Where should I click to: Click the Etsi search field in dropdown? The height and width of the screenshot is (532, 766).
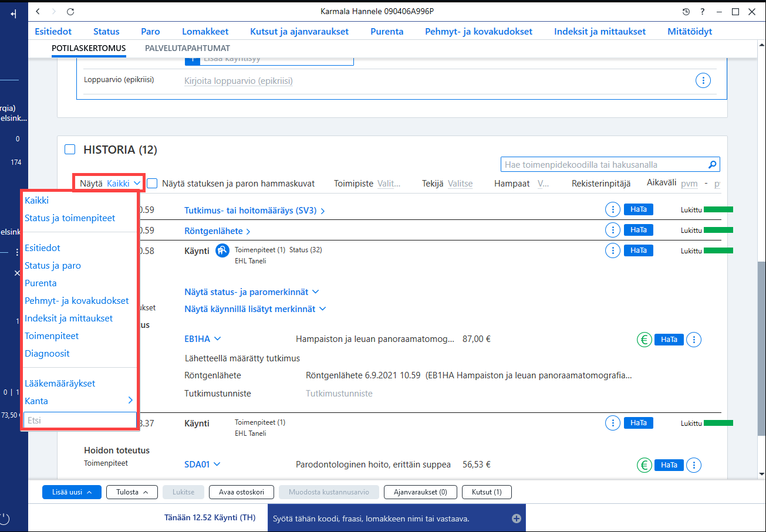(80, 420)
